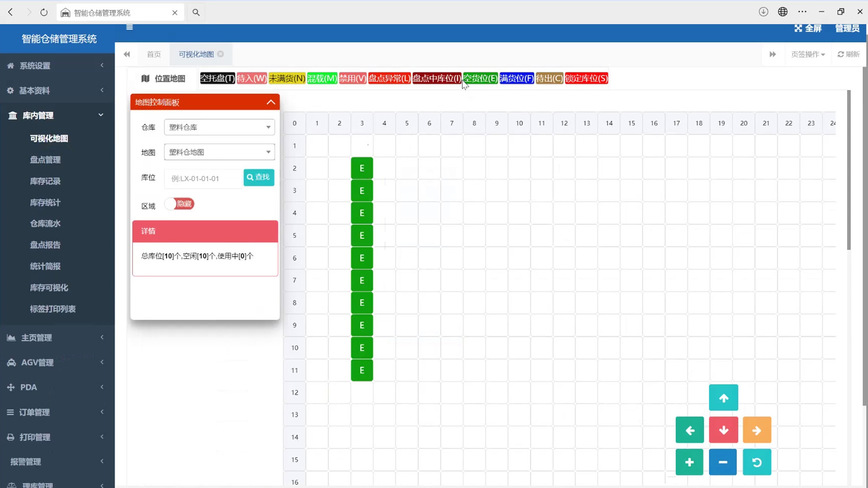The image size is (868, 488).
Task: Toggle the 区域 hide switch
Action: click(x=179, y=204)
